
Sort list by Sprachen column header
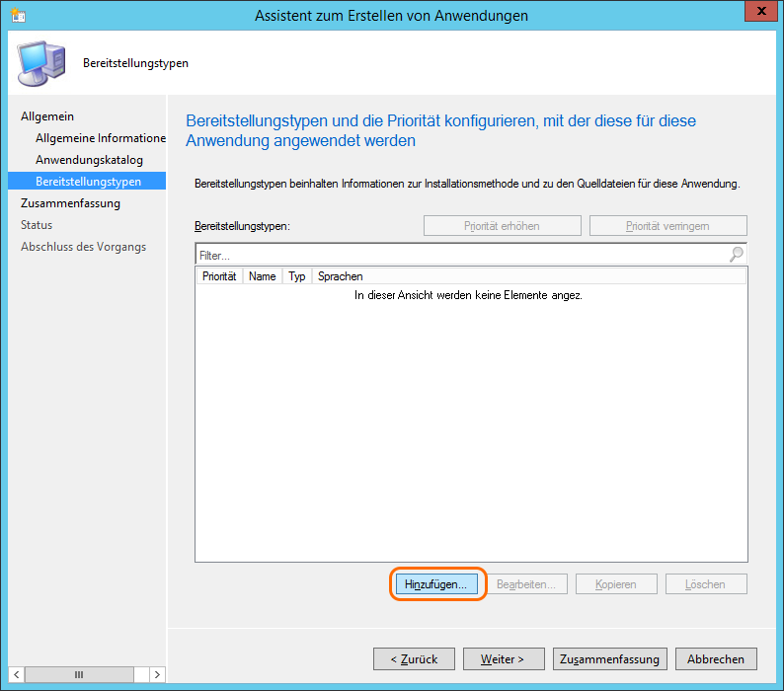(341, 276)
